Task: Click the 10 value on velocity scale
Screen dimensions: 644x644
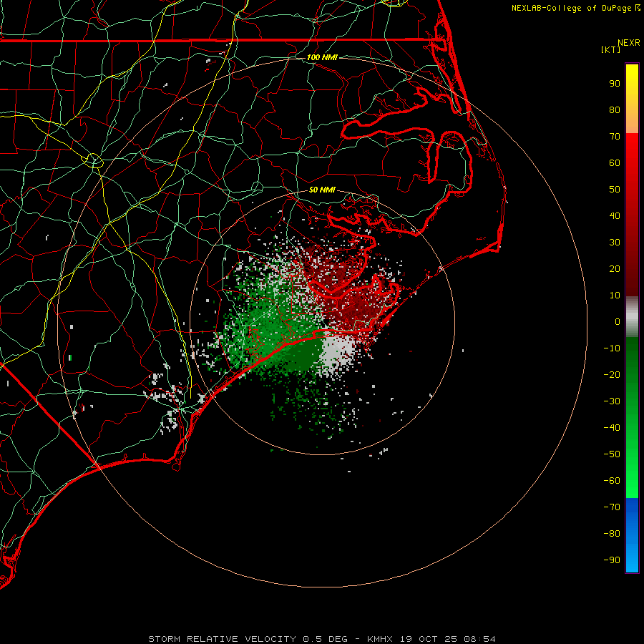Action: click(x=615, y=296)
